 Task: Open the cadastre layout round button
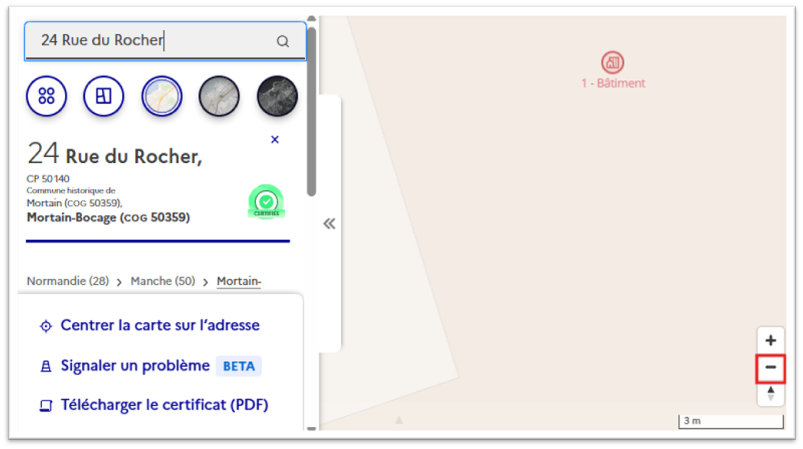(x=103, y=96)
